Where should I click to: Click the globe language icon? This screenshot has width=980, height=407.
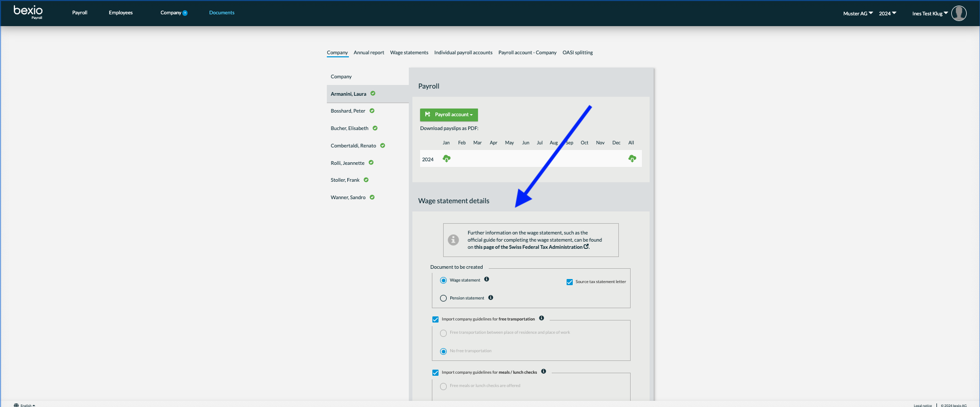[x=16, y=405]
